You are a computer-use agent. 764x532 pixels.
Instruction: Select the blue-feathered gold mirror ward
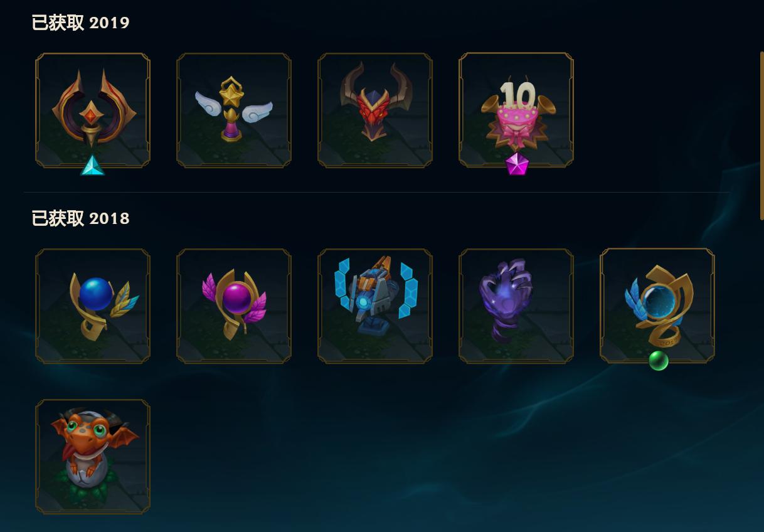[x=657, y=306]
